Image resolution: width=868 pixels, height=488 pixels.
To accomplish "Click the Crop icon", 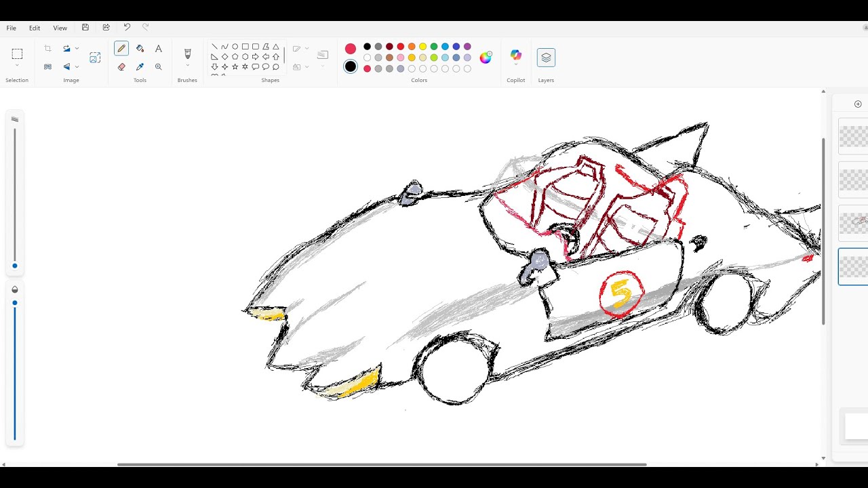I will pyautogui.click(x=47, y=49).
